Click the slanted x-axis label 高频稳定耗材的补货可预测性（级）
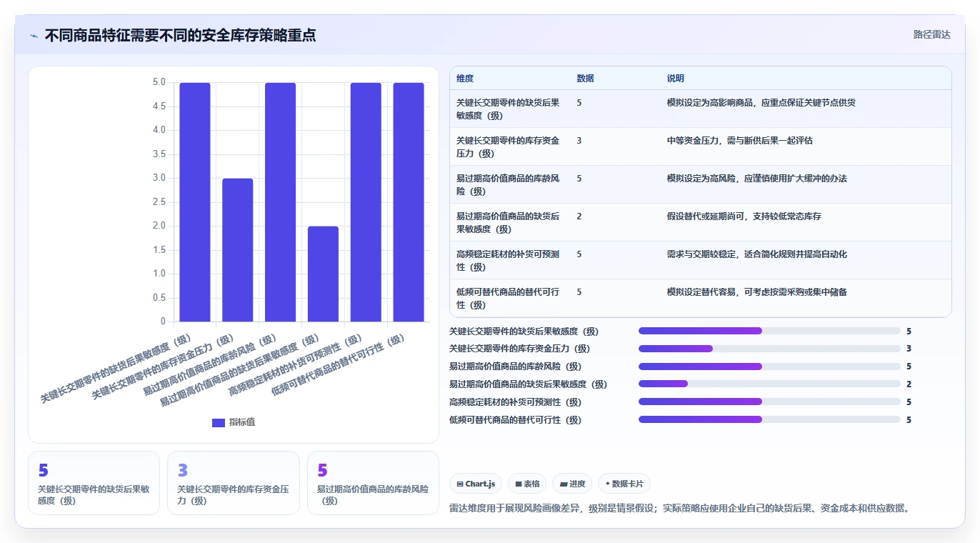This screenshot has width=980, height=543. tap(296, 365)
